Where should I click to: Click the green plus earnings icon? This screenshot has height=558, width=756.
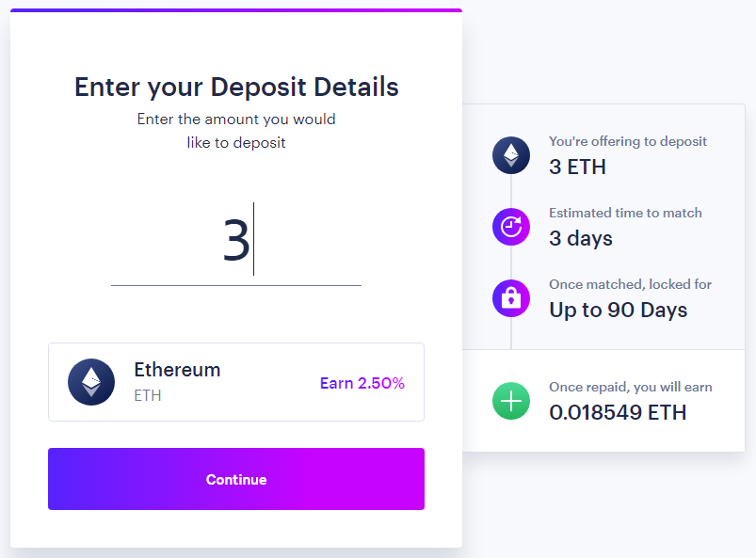pos(511,401)
